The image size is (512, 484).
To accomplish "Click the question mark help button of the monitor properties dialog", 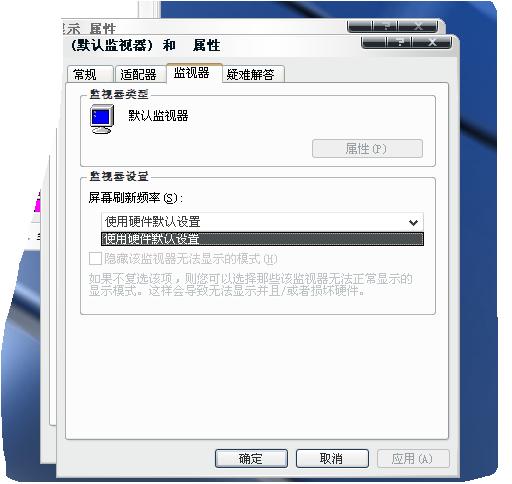I will (400, 42).
